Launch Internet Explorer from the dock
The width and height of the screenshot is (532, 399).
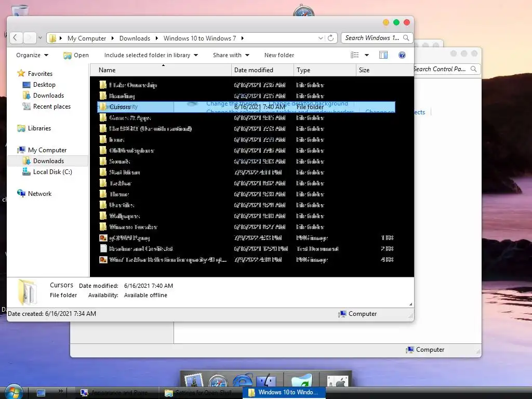pyautogui.click(x=242, y=380)
